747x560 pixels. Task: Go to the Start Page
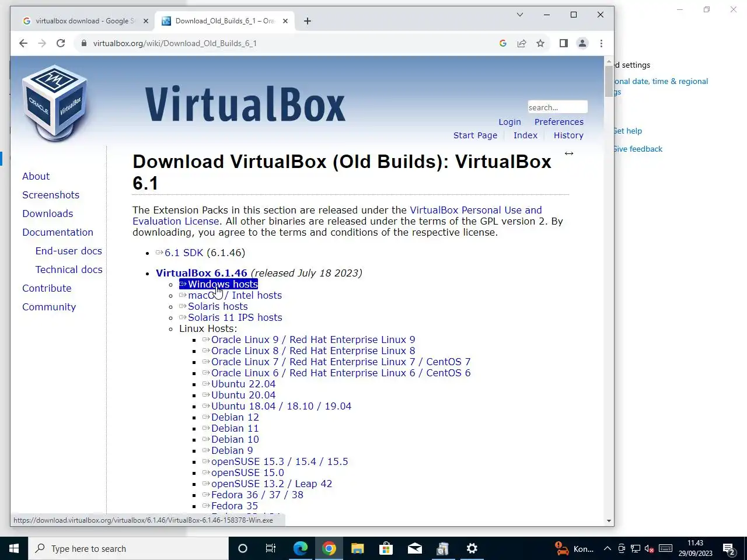[x=475, y=135]
